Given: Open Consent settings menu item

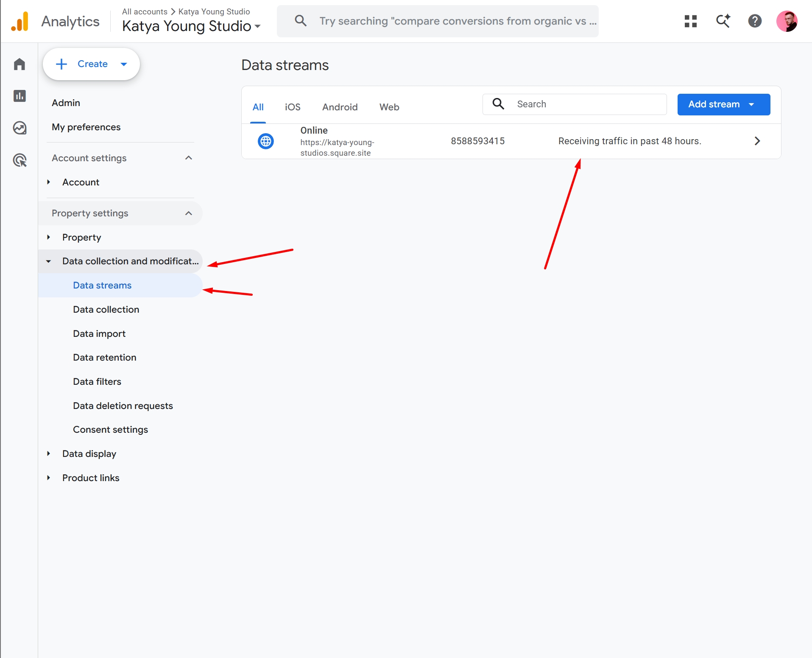Looking at the screenshot, I should click(x=111, y=429).
